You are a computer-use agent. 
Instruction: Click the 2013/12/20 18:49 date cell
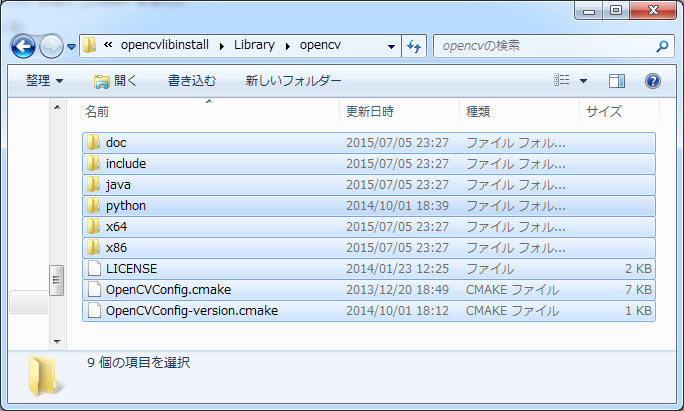point(397,289)
